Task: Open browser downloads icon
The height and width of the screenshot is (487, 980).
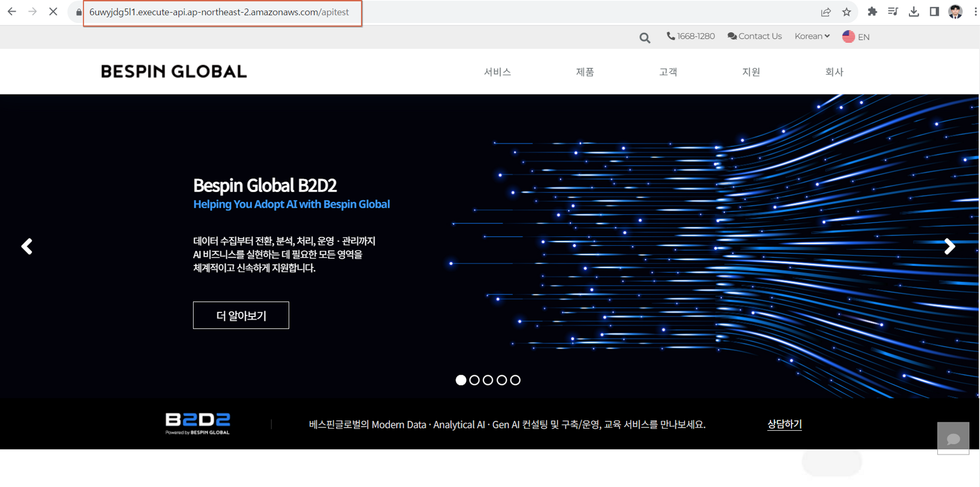Action: coord(913,11)
